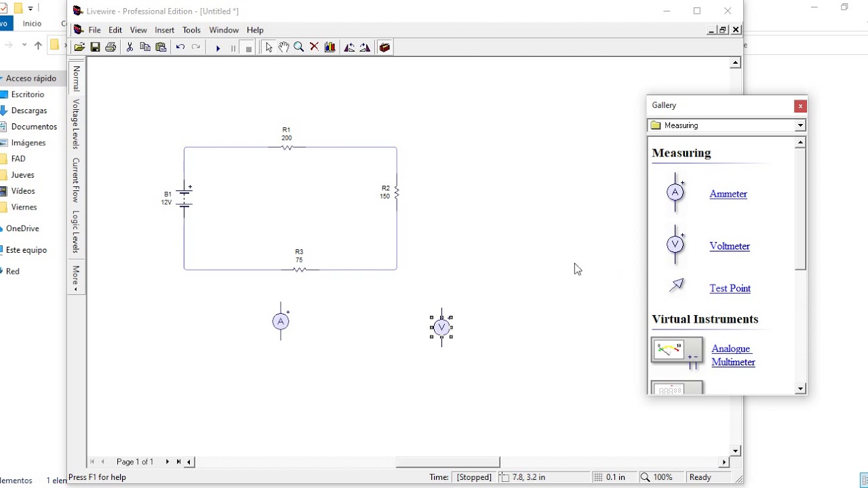Open the Measuring category dropdown in Gallery
This screenshot has height=488, width=868.
(x=800, y=125)
